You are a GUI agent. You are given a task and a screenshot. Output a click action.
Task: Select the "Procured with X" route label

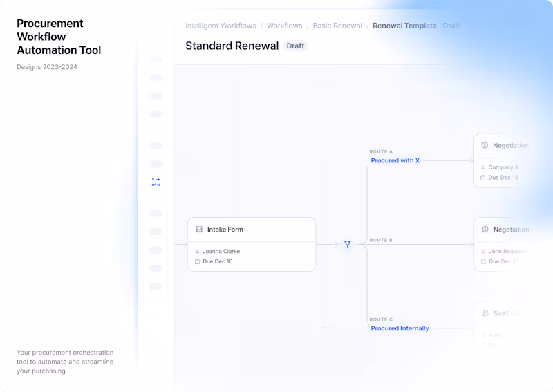tap(395, 160)
